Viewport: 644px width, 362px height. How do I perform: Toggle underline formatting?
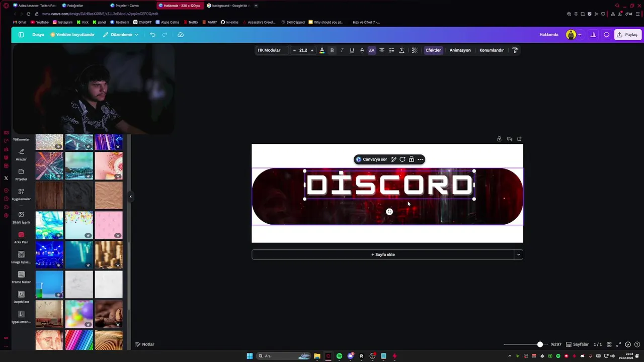click(x=352, y=50)
